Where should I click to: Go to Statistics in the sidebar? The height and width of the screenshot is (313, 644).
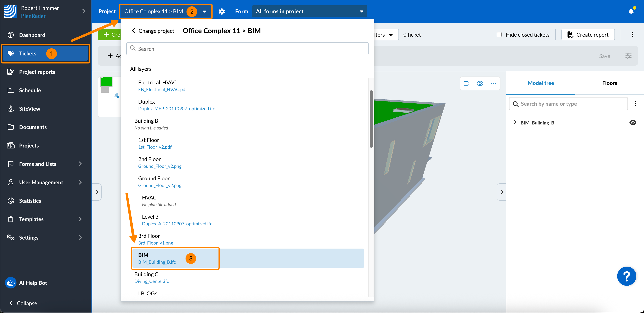[x=30, y=201]
